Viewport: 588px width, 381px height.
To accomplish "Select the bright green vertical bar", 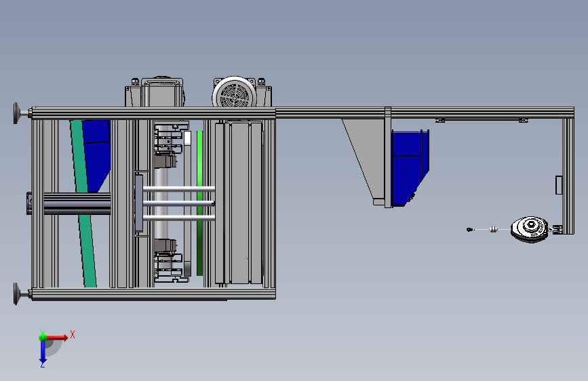I will [199, 203].
